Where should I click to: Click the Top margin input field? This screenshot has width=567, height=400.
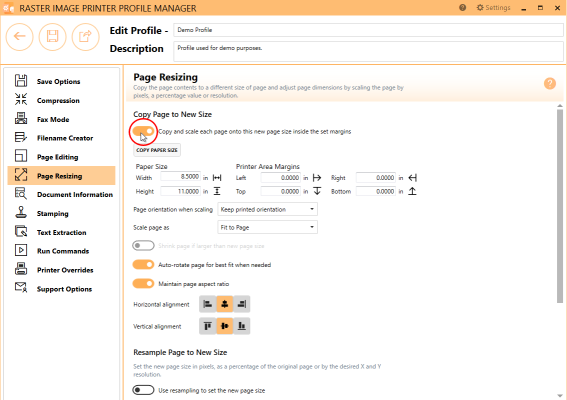pos(281,191)
